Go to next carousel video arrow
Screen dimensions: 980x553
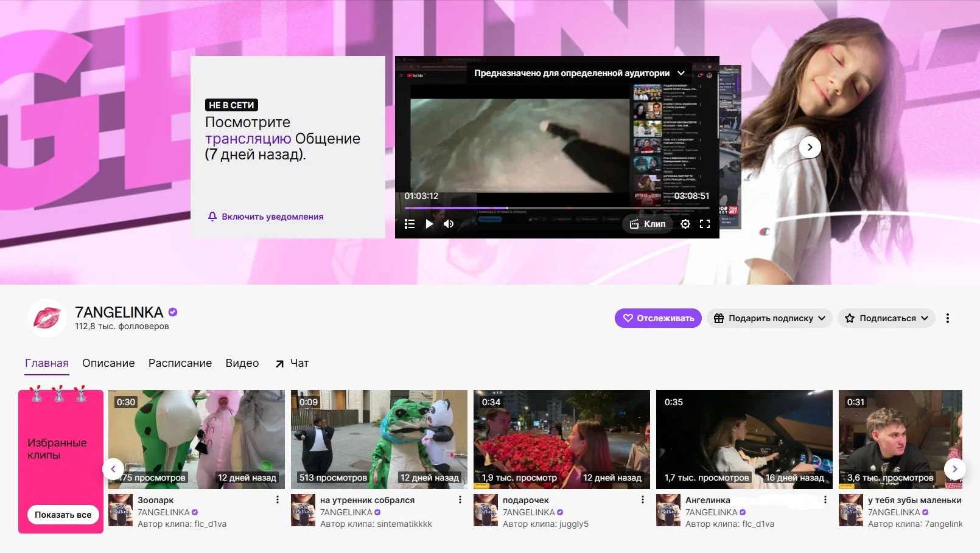coord(810,147)
